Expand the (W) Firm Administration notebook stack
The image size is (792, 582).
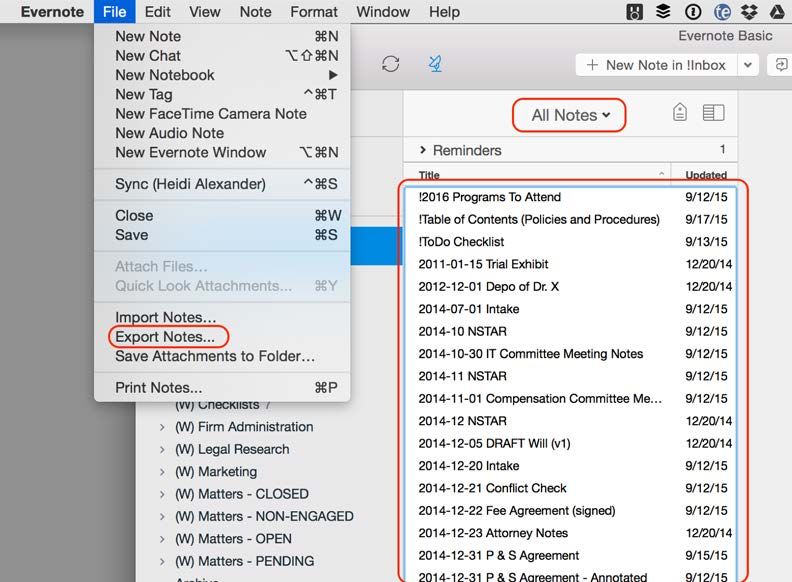point(162,427)
